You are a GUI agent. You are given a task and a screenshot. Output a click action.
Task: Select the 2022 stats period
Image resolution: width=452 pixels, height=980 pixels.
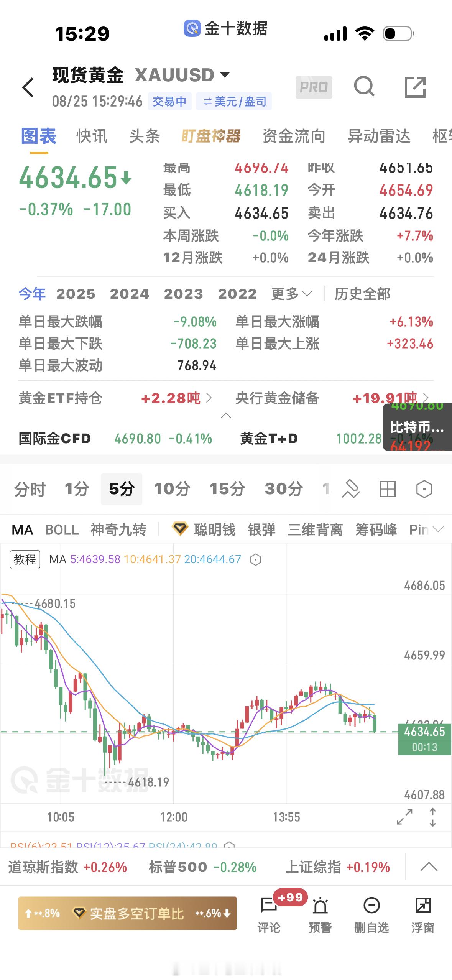[237, 294]
